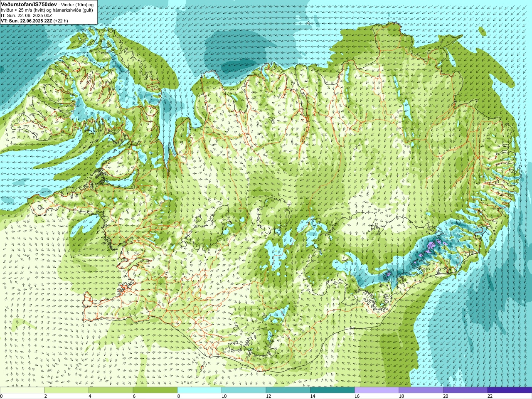Click the lavender 16–18 m/s legend swatch
This screenshot has width=532, height=399.
377,390
